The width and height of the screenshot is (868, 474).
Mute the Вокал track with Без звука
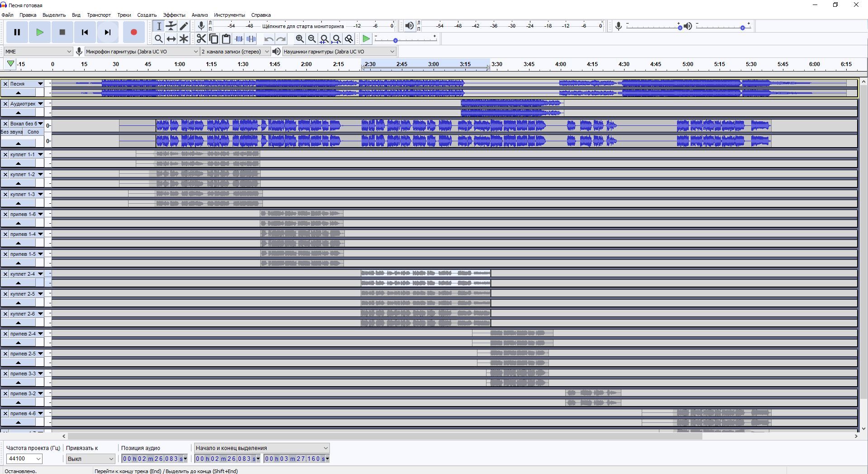[12, 132]
